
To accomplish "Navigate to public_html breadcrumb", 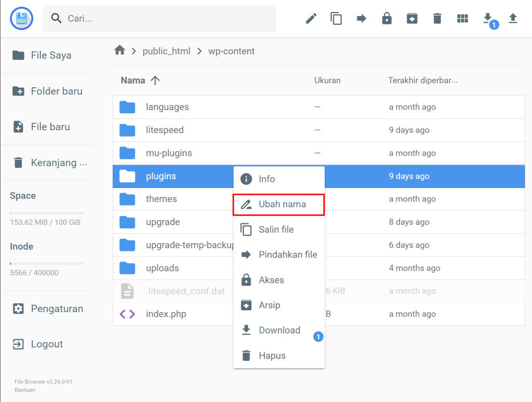I will click(166, 51).
